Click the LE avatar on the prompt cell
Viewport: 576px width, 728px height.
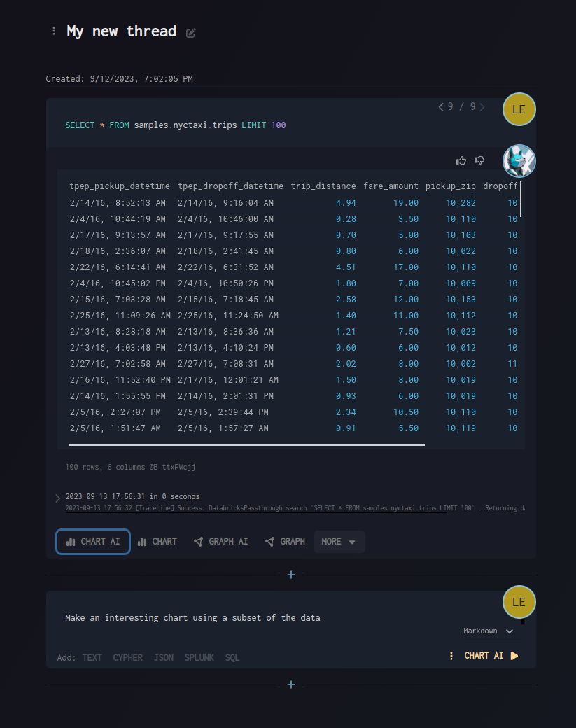click(519, 602)
